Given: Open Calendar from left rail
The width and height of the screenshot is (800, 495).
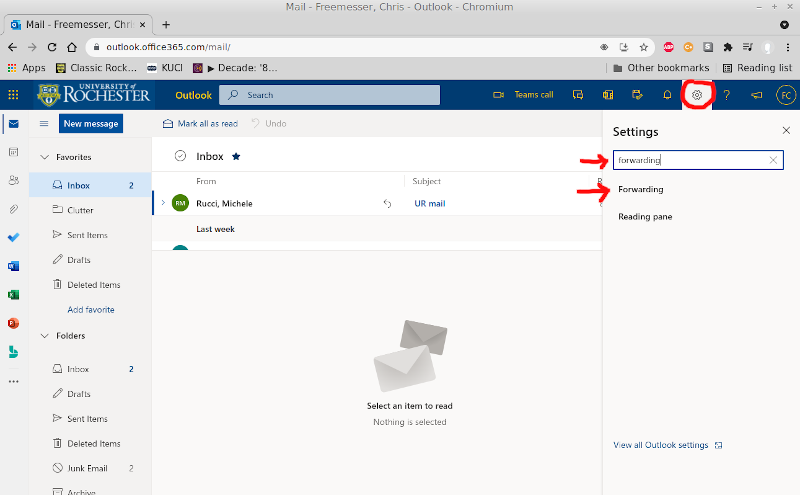Looking at the screenshot, I should pyautogui.click(x=13, y=152).
